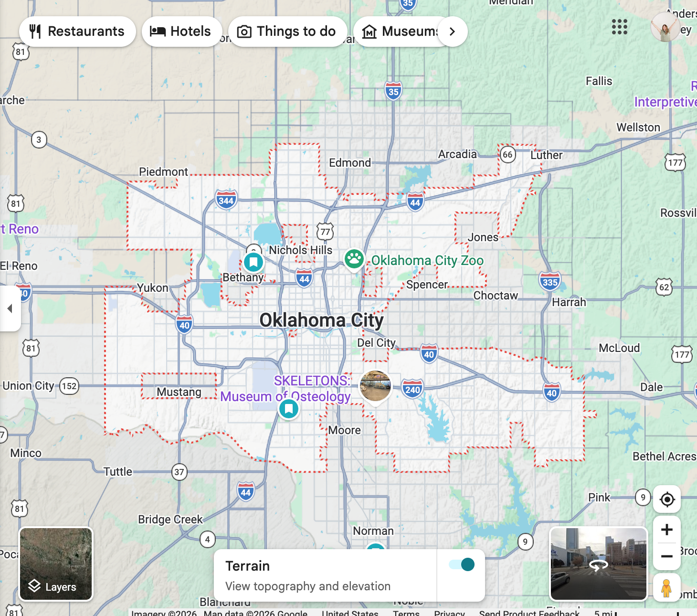Screen dimensions: 697x616
Task: Click the Highway 3 shield
Action: click(39, 140)
